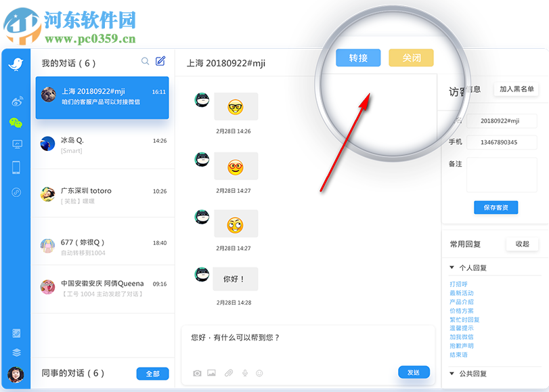This screenshot has width=549, height=392.
Task: Click the voice message microphone icon
Action: [246, 373]
